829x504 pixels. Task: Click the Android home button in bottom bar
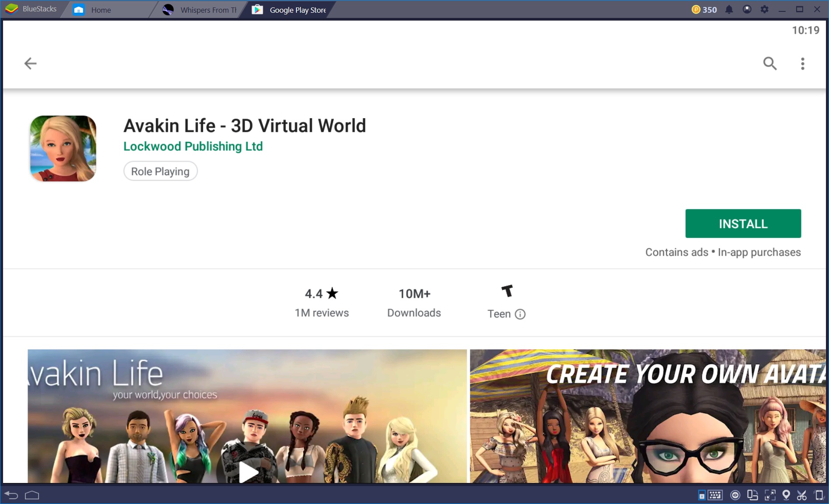pyautogui.click(x=32, y=495)
